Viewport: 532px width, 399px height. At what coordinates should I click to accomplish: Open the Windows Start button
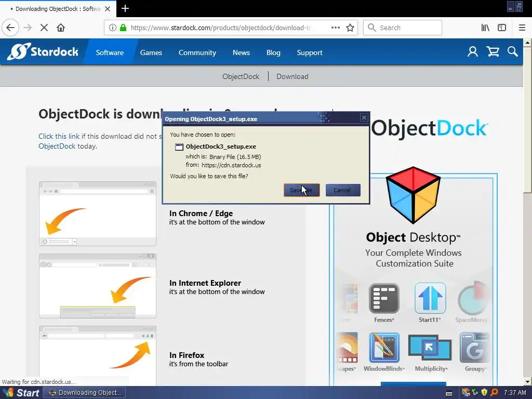click(20, 393)
